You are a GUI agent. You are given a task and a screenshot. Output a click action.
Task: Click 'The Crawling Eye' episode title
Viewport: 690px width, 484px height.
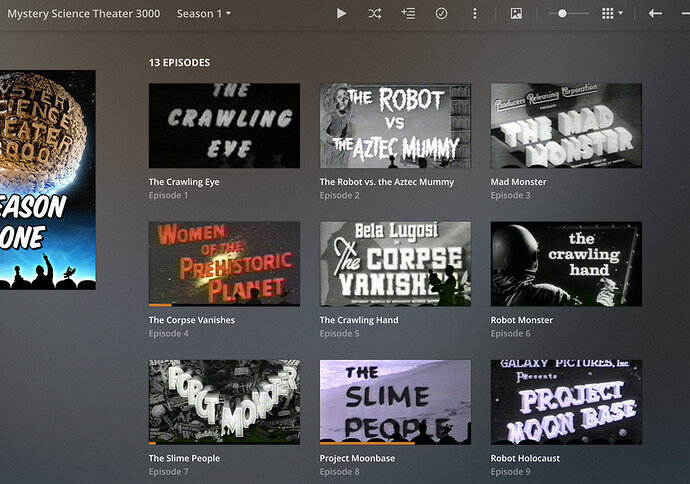coord(184,182)
